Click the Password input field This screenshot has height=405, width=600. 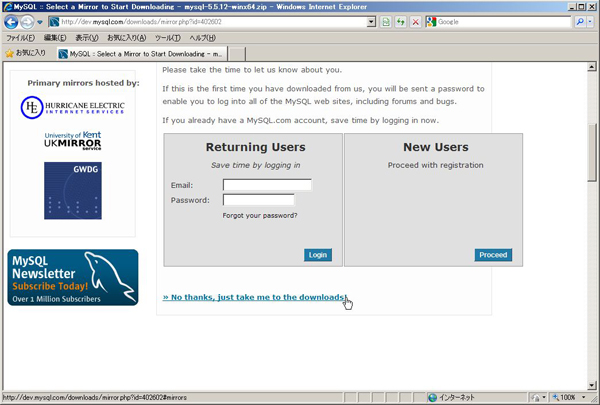pos(259,200)
